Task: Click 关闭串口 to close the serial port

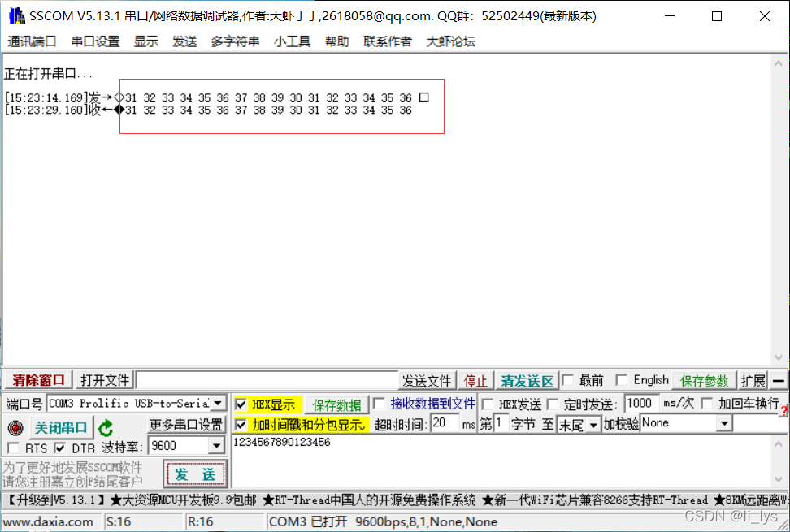Action: [x=61, y=427]
